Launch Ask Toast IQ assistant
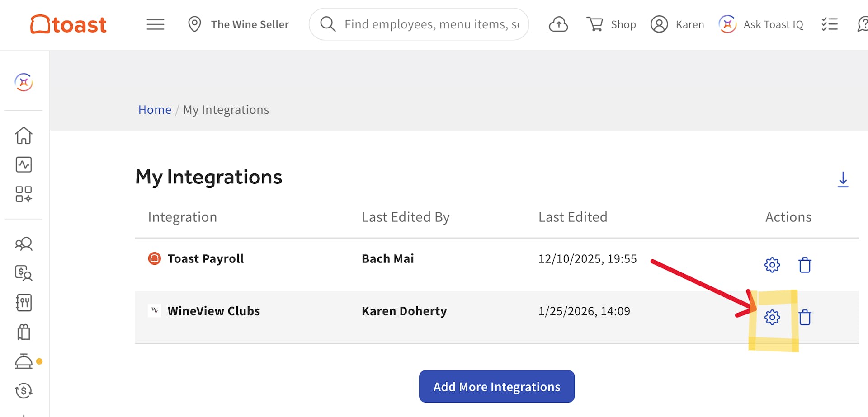The height and width of the screenshot is (417, 868). pos(761,24)
